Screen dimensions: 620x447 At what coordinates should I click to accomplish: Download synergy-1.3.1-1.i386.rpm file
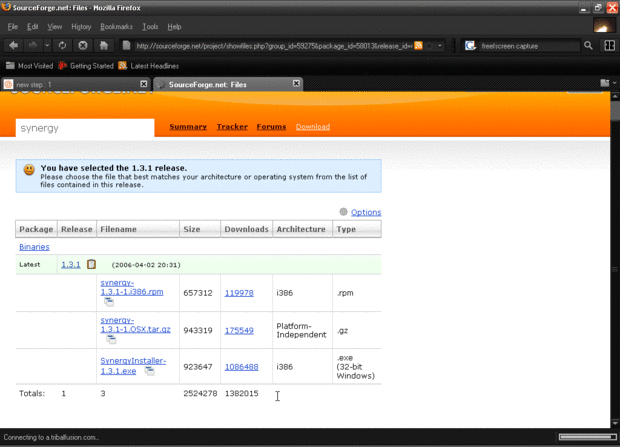coord(132,287)
